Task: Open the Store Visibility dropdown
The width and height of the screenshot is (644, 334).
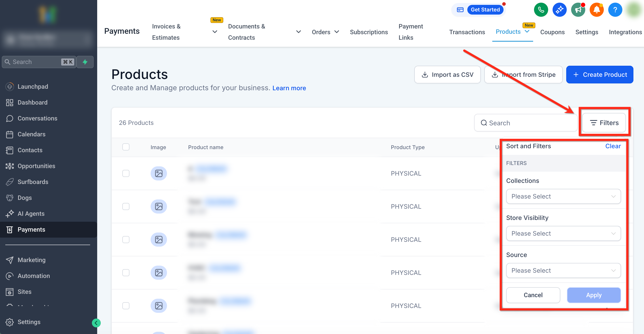Action: pyautogui.click(x=563, y=233)
